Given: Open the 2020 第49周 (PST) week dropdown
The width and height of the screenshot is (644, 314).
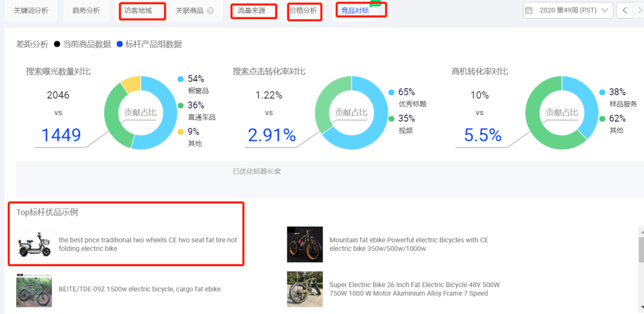Looking at the screenshot, I should tap(568, 10).
